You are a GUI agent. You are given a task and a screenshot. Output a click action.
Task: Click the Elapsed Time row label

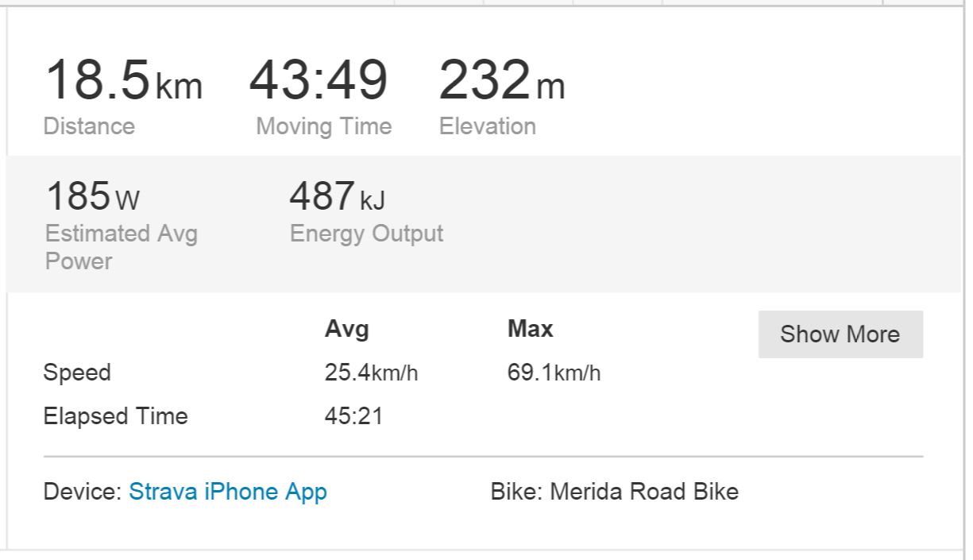(x=115, y=416)
